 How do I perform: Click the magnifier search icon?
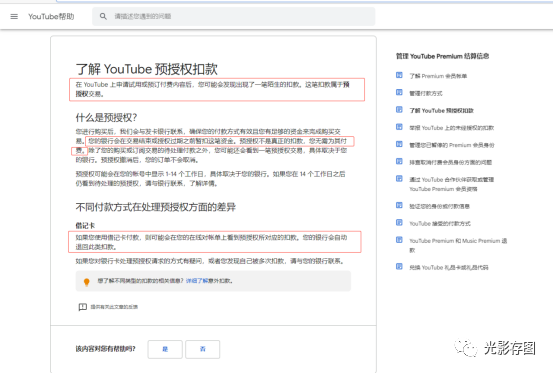pos(103,16)
